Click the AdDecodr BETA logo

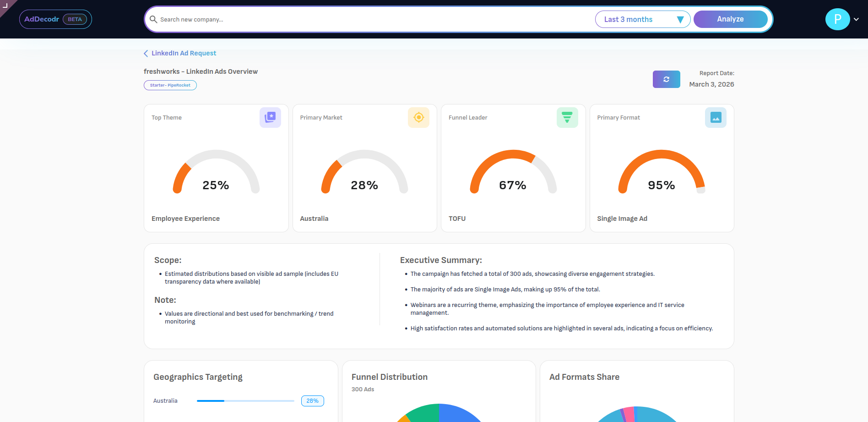pyautogui.click(x=55, y=19)
